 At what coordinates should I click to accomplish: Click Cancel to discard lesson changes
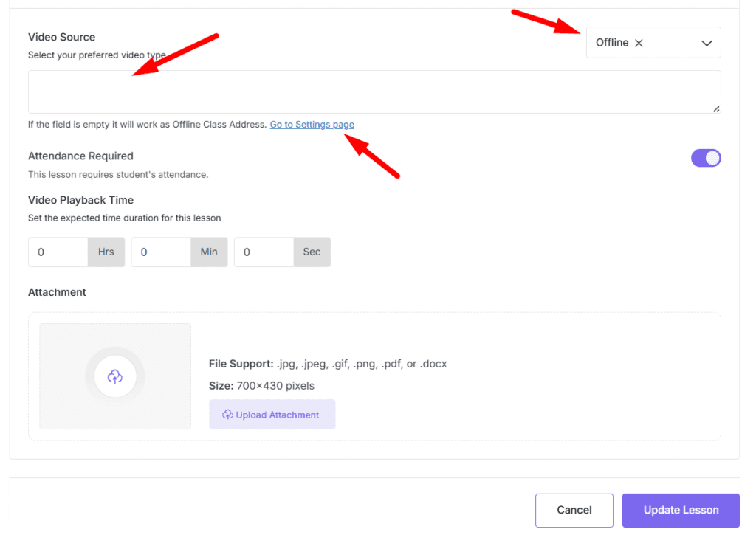coord(574,510)
